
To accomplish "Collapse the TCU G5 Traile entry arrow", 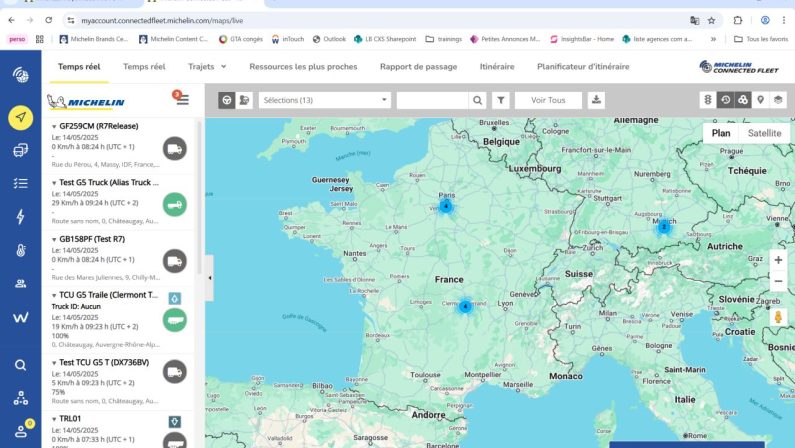I will [54, 295].
